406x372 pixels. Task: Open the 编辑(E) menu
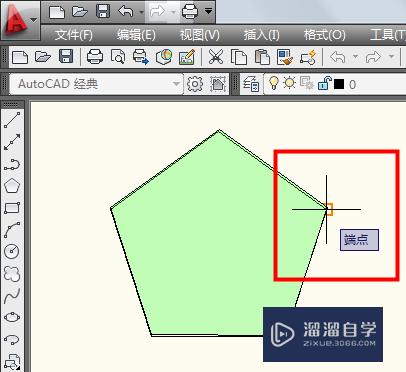coord(136,35)
